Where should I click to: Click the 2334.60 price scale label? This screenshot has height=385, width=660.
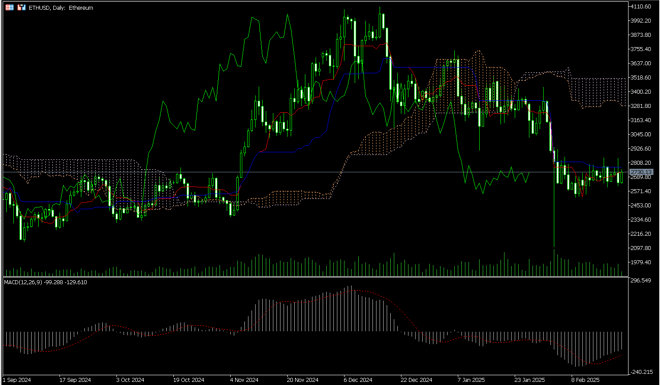(x=641, y=220)
